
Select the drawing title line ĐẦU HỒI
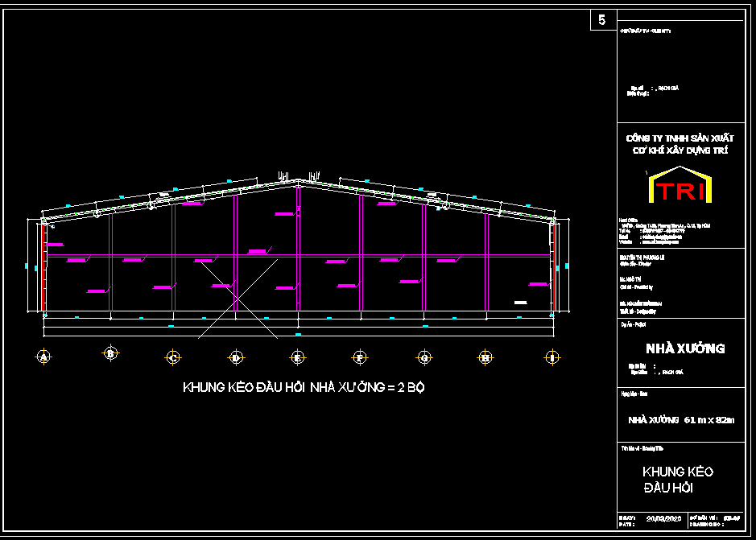[667, 488]
